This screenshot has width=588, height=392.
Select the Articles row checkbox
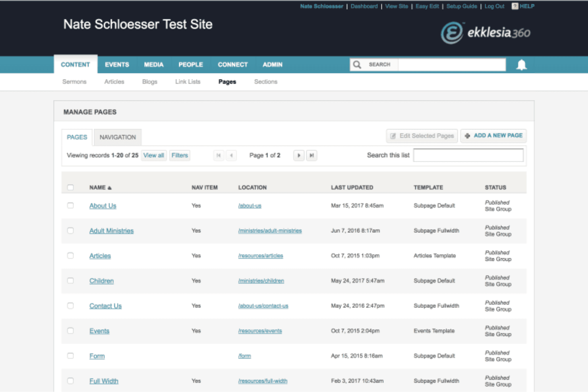pyautogui.click(x=70, y=256)
